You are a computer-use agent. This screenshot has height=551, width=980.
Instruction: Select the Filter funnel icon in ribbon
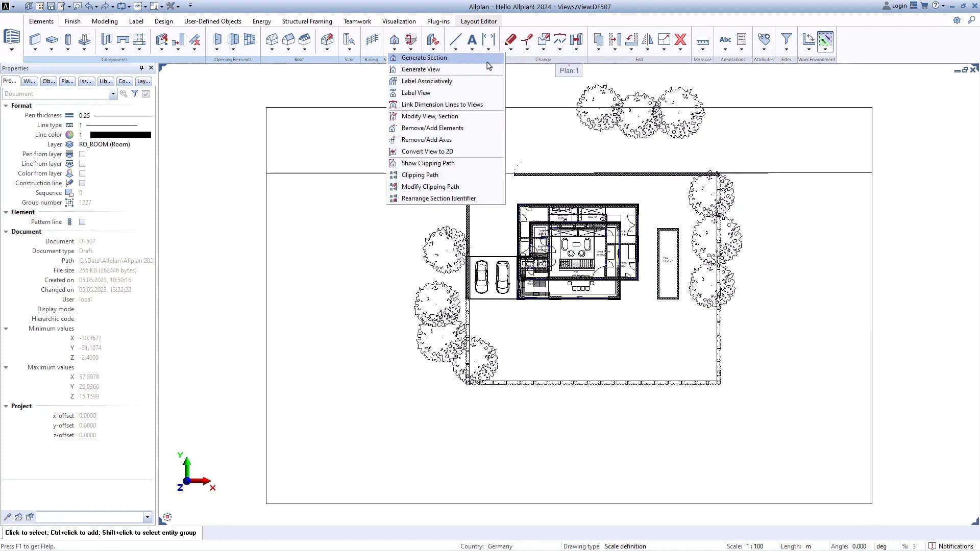click(x=786, y=39)
